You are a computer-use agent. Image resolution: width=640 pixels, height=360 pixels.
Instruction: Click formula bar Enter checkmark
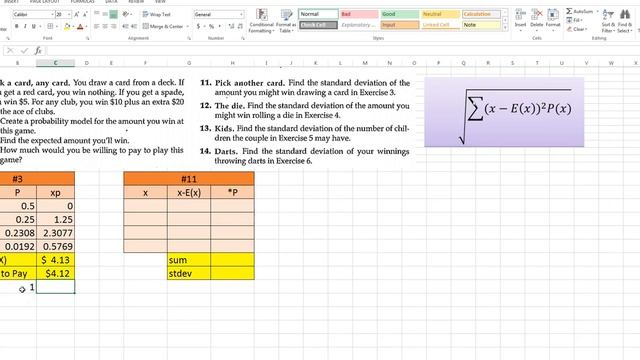pos(24,51)
